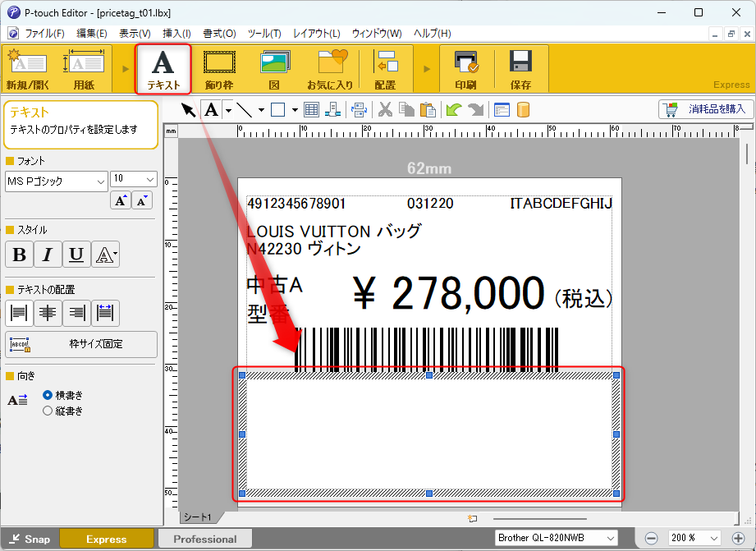Open the 書式(O) menu

pos(219,34)
